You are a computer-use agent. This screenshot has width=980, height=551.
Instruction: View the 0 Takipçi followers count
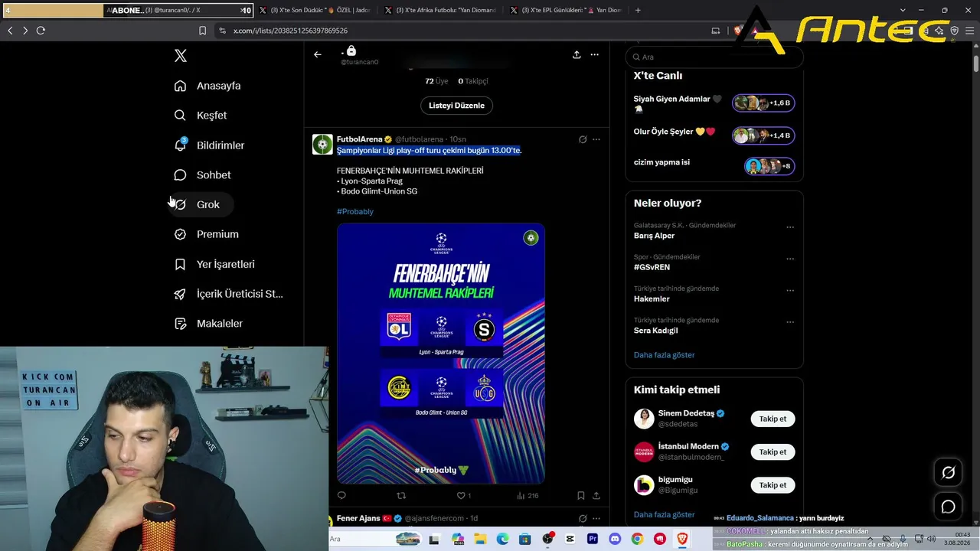point(473,81)
